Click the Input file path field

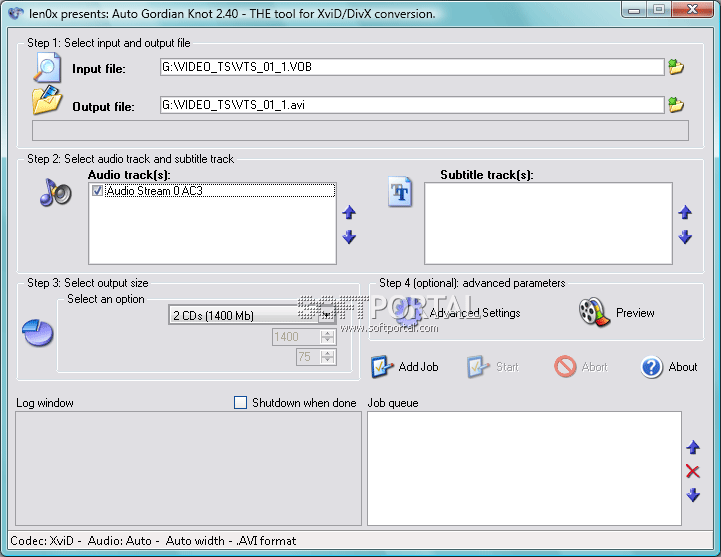pos(411,67)
